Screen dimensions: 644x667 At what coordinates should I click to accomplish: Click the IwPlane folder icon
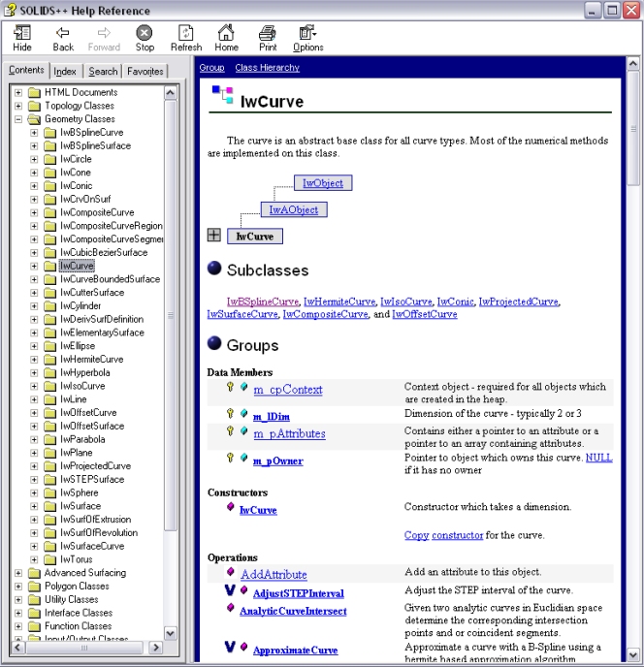[x=49, y=453]
